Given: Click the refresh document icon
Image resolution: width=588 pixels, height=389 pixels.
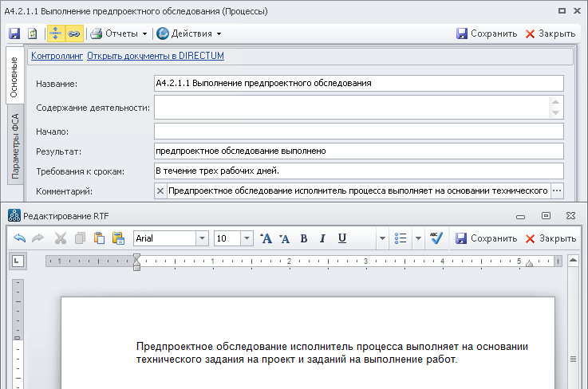Looking at the screenshot, I should tap(33, 33).
